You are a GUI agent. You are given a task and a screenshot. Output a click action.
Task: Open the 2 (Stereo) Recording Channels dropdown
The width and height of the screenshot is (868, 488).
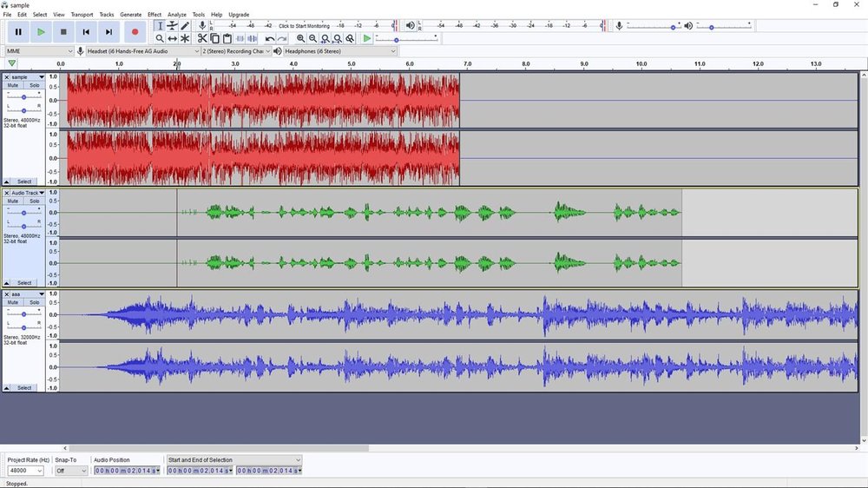[236, 51]
